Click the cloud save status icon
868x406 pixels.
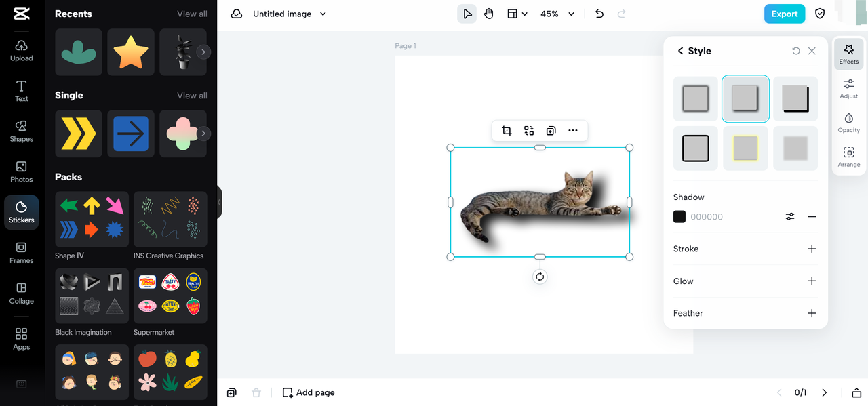(237, 14)
